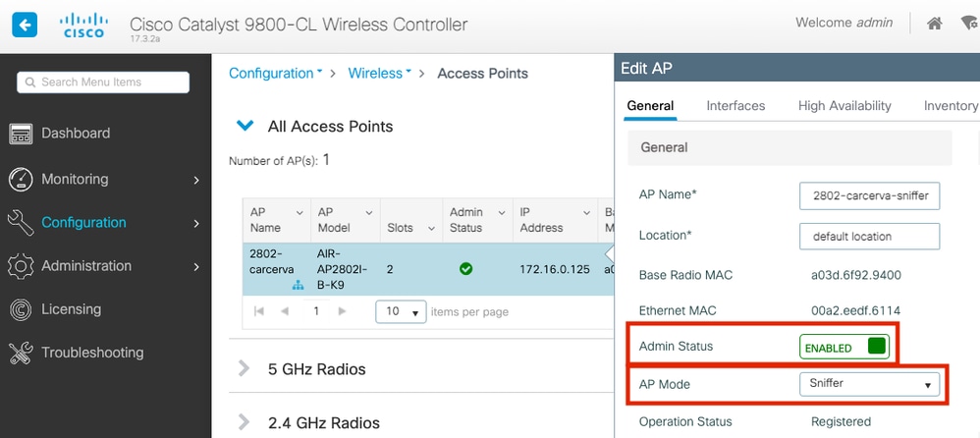This screenshot has height=438, width=980.
Task: Go to the home icon
Action: pyautogui.click(x=935, y=24)
